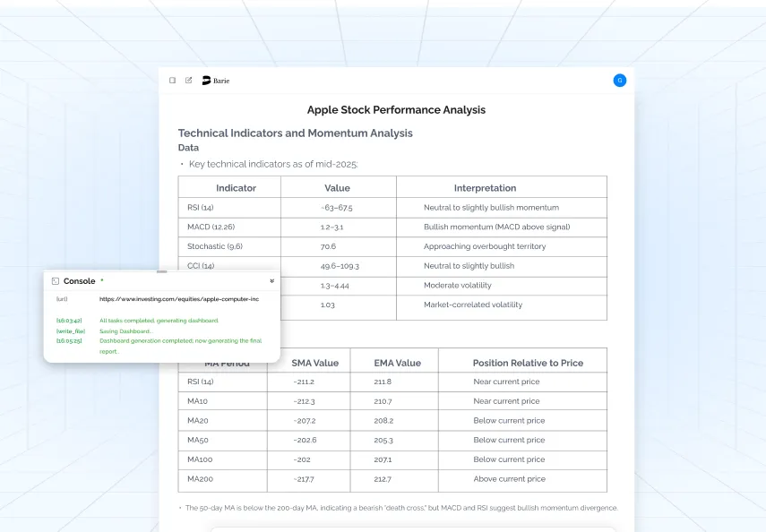The image size is (766, 532).
Task: Select the 50-day MA death cross note
Action: pyautogui.click(x=401, y=508)
